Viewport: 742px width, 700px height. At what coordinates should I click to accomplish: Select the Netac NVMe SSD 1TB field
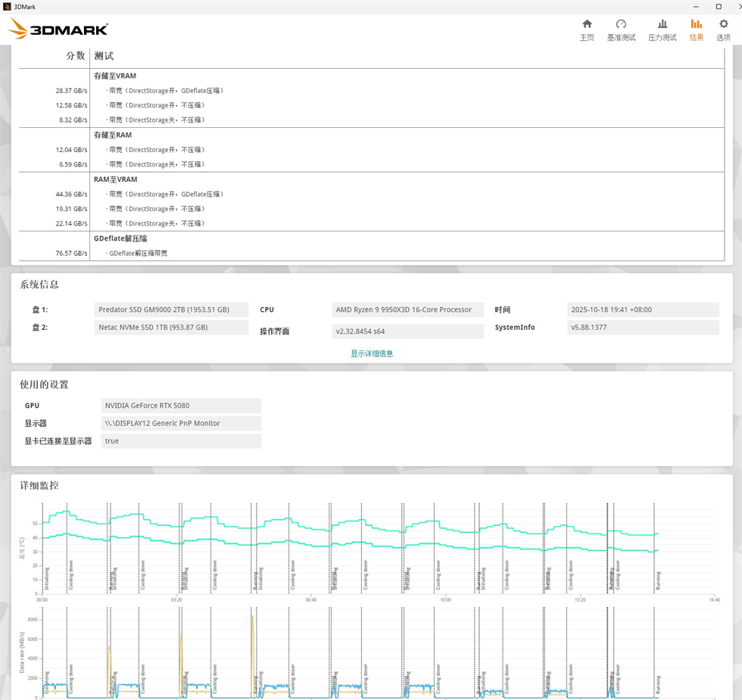click(x=172, y=328)
